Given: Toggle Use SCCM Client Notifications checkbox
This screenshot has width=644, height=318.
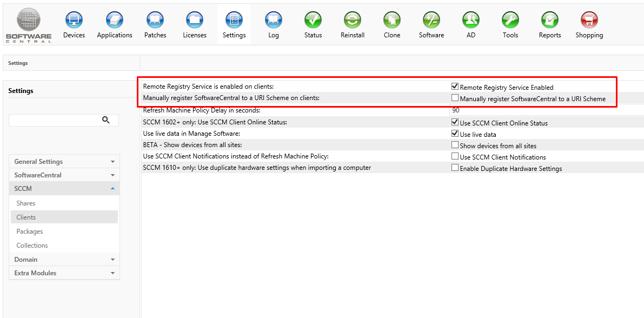Looking at the screenshot, I should coord(455,156).
